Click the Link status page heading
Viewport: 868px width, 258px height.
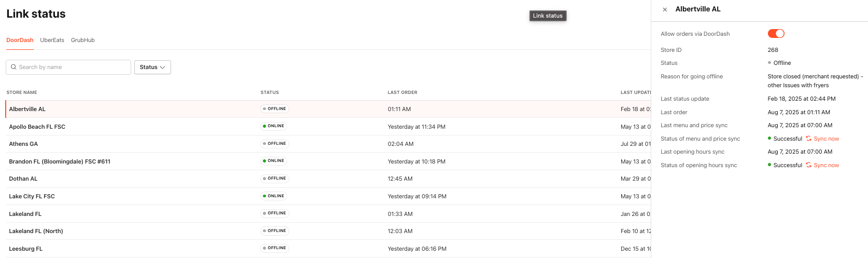[36, 14]
